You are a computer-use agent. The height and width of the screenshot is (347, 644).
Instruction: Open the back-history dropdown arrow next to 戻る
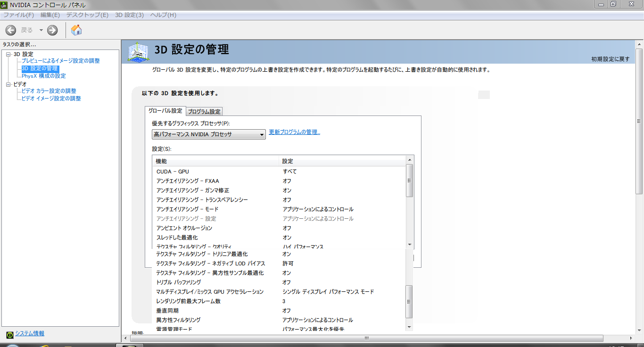(41, 30)
